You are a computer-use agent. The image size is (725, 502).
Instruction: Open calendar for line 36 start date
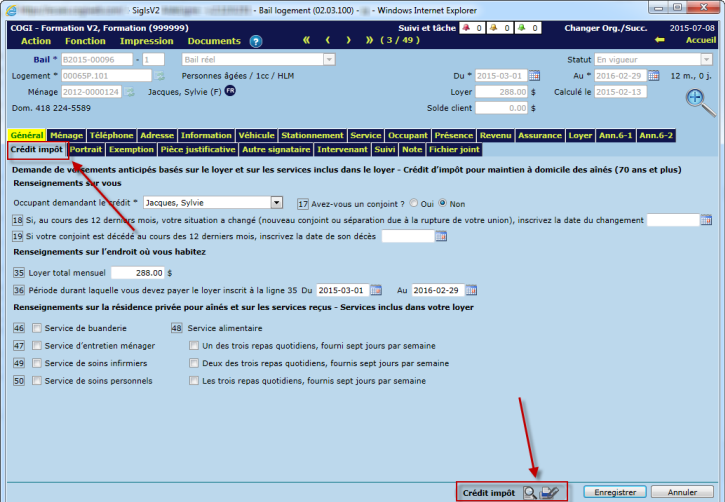tap(376, 290)
